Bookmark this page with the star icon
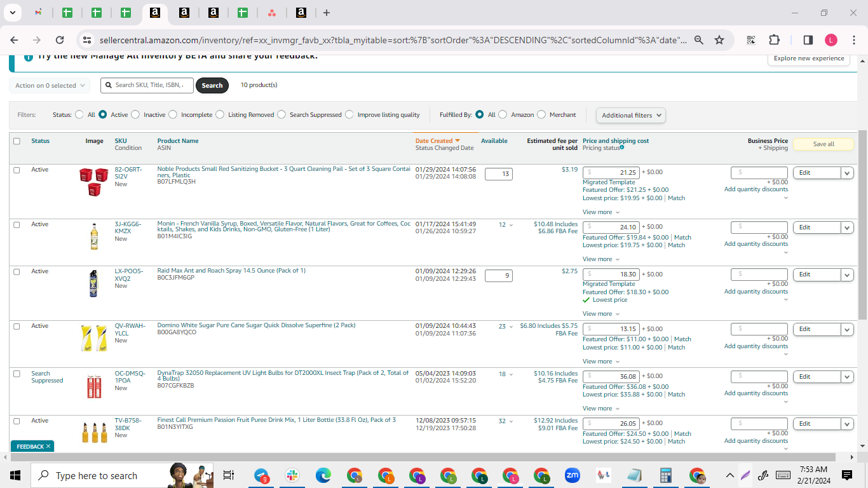Viewport: 868px width, 488px height. pos(719,40)
